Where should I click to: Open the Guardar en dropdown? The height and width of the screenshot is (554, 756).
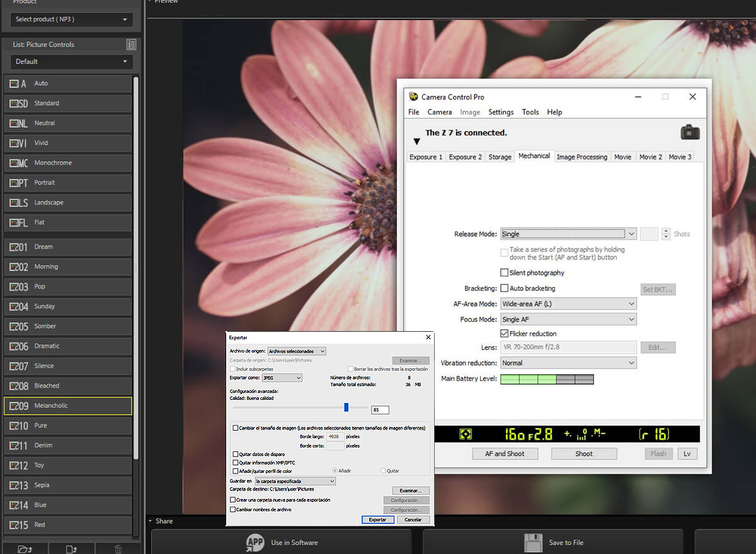pos(295,482)
